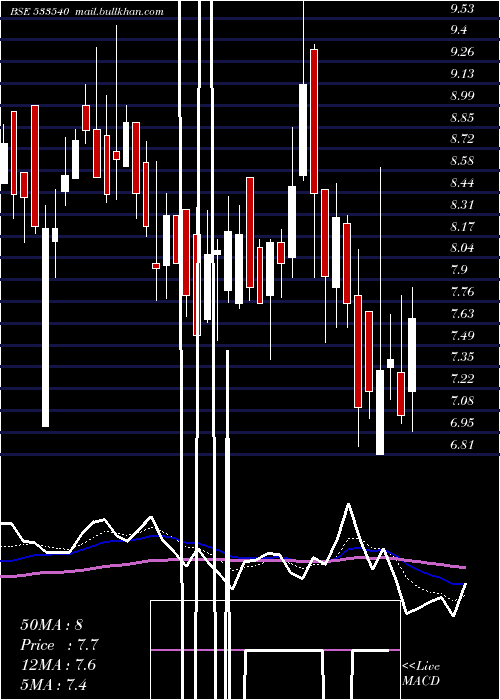Image resolution: width=500 pixels, height=700 pixels.
Task: Select the 9.4 price axis label
Action: click(458, 30)
